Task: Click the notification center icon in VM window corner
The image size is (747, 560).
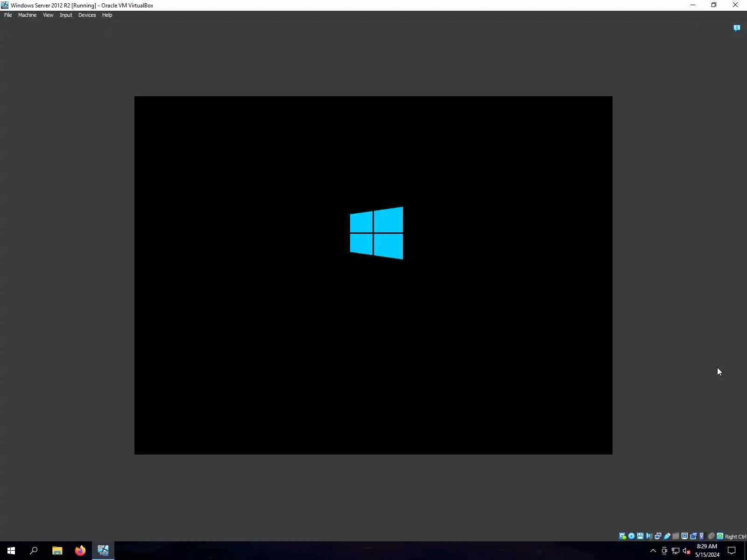Action: tap(737, 28)
